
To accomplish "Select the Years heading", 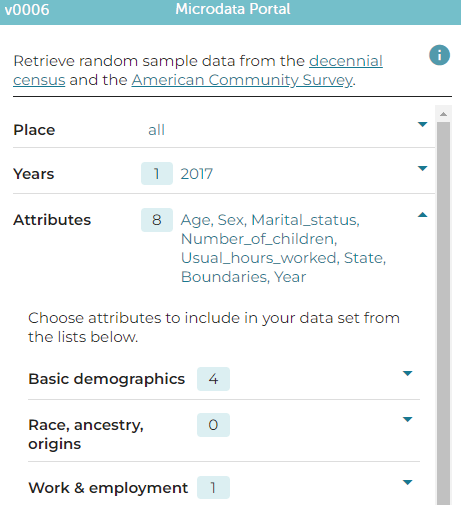I will (34, 174).
